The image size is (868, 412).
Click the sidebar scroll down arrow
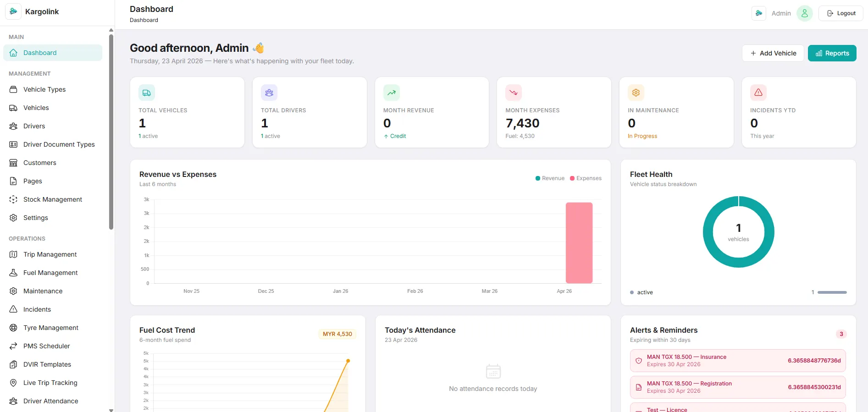(111, 410)
